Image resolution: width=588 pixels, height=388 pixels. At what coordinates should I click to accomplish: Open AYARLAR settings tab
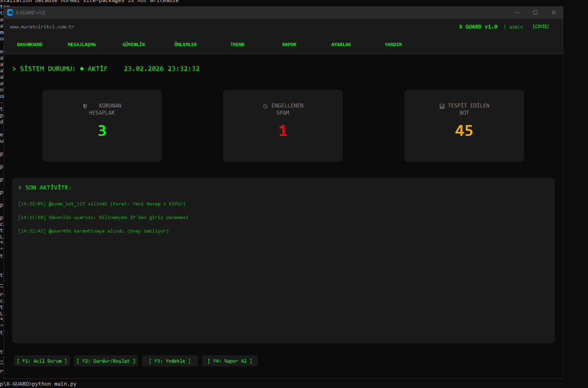coord(341,44)
